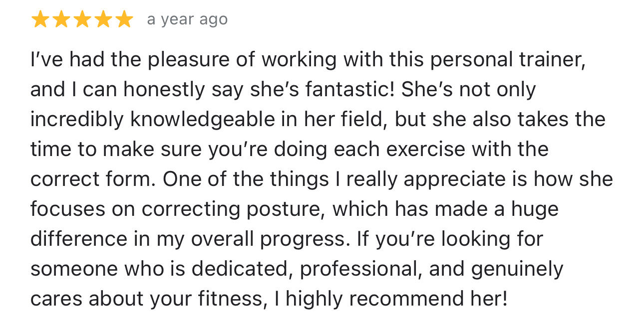Click the phrase "personal trainer" in review text
The height and width of the screenshot is (331, 644).
click(x=508, y=60)
